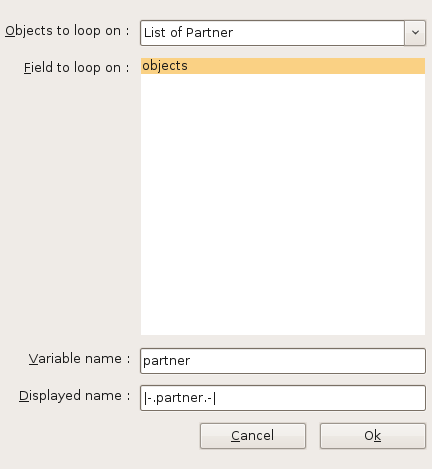
Task: Click the chevron beside List of Partner
Action: click(415, 33)
